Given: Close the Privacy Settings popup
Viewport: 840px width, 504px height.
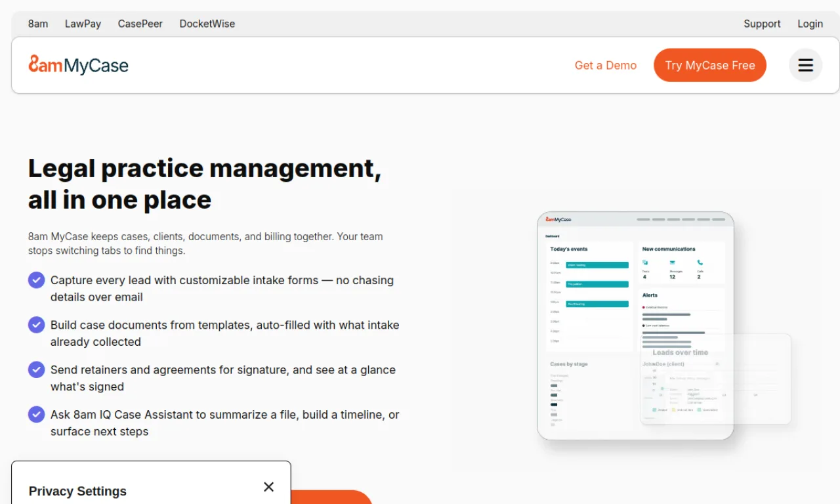Looking at the screenshot, I should (x=268, y=487).
